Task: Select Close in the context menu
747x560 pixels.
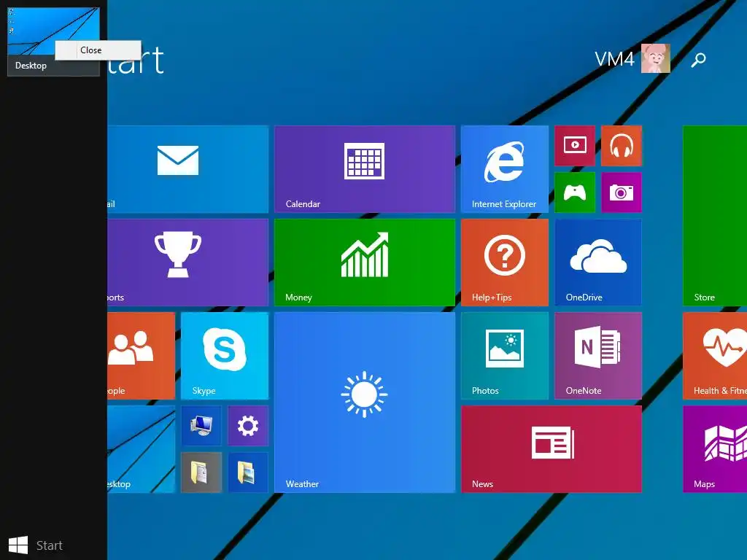Action: 98,50
